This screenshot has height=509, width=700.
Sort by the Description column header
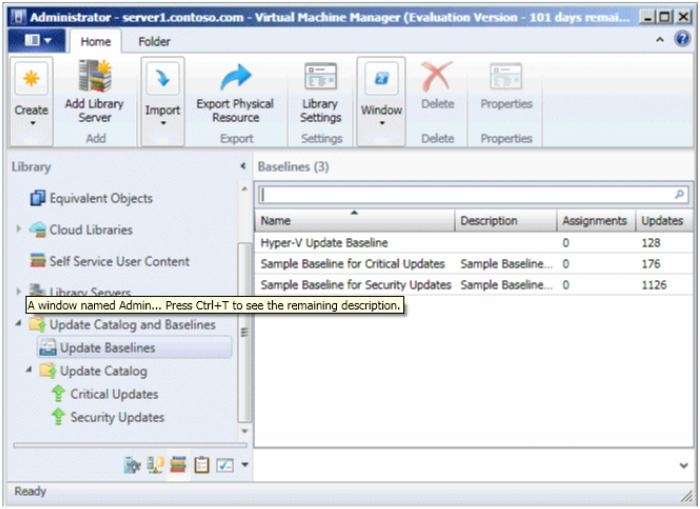coord(506,220)
